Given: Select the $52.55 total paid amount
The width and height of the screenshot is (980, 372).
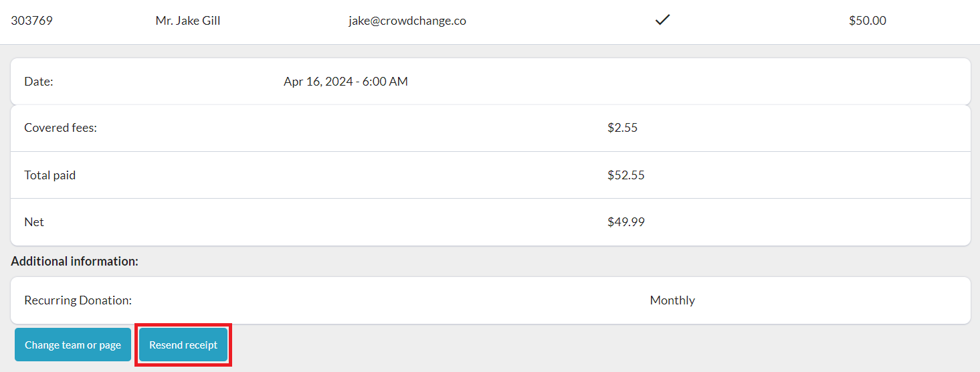Looking at the screenshot, I should click(x=626, y=175).
